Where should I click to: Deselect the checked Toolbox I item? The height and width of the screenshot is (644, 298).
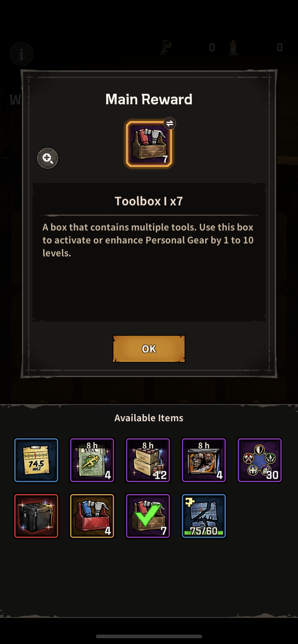(148, 516)
